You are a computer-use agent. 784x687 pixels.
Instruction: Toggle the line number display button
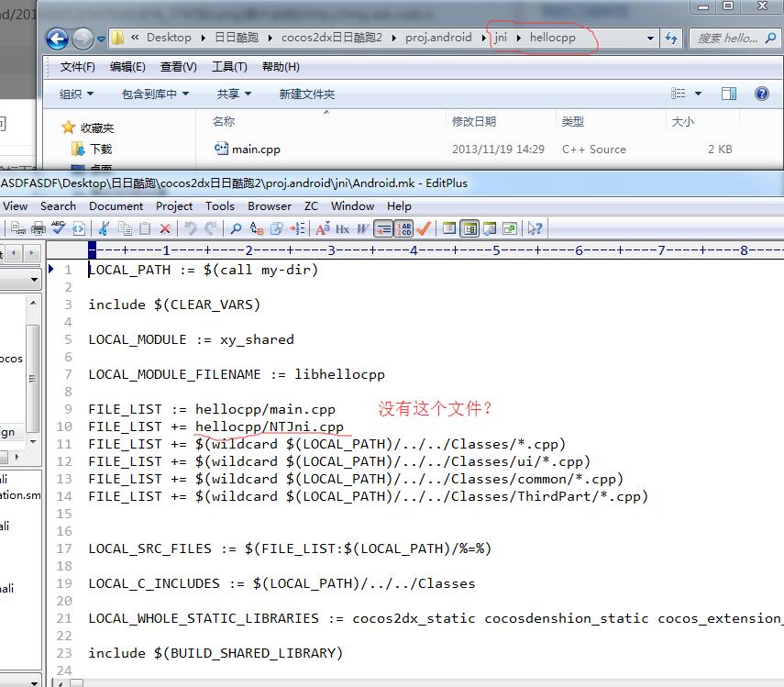click(x=404, y=228)
